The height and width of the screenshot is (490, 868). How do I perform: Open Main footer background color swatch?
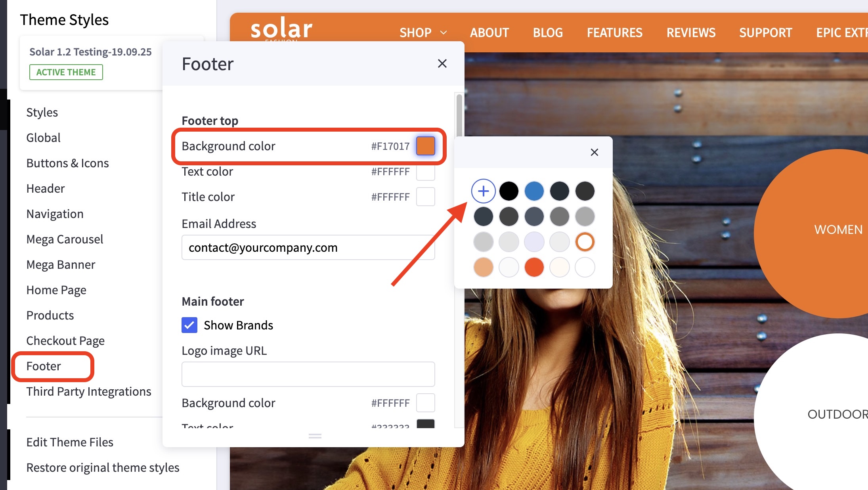coord(425,403)
